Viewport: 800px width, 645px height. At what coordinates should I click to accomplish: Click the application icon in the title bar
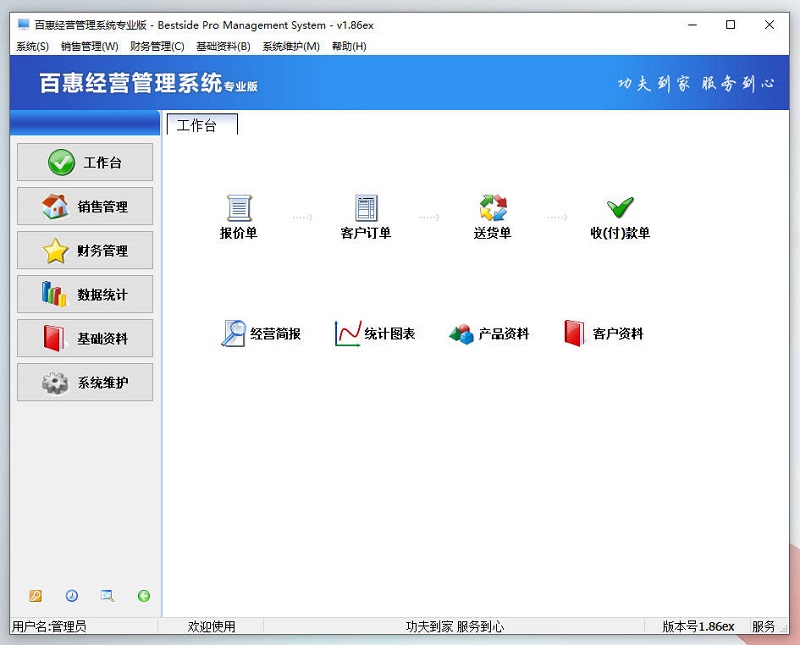coord(23,24)
